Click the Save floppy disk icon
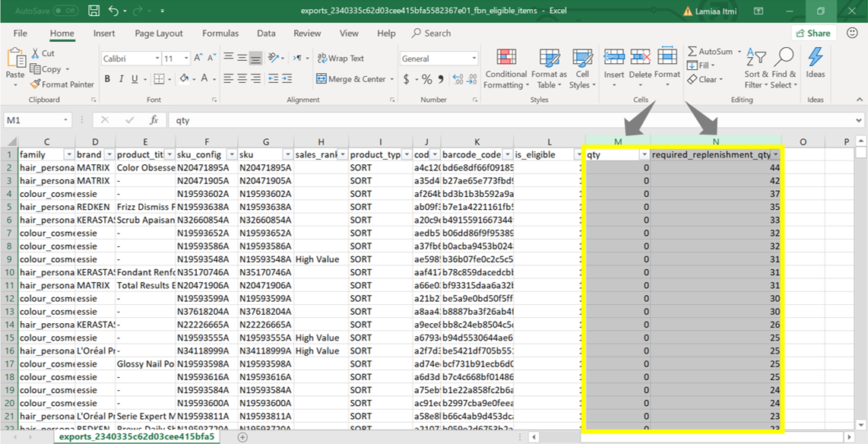The image size is (868, 444). [x=93, y=11]
